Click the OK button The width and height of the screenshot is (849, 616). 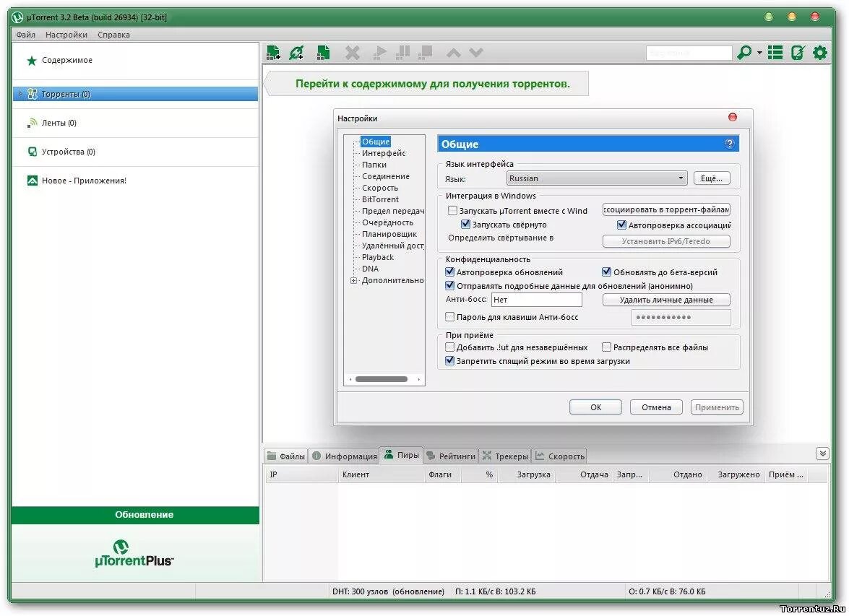pos(595,407)
